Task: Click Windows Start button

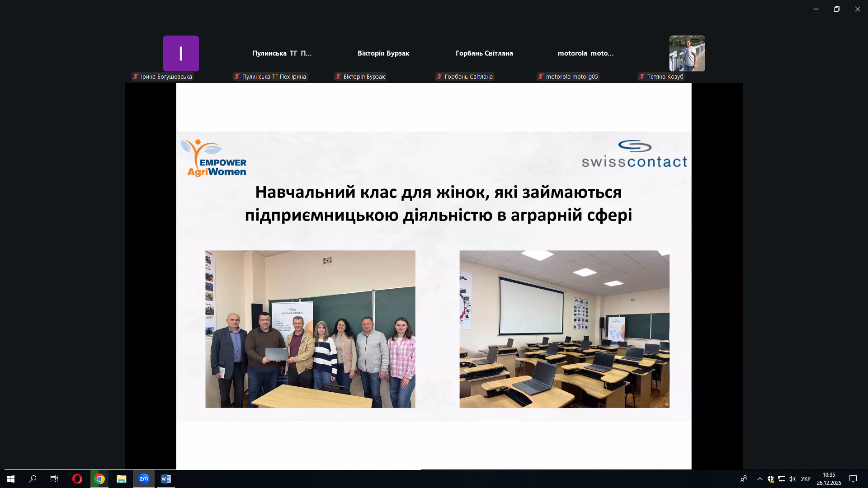Action: (11, 479)
